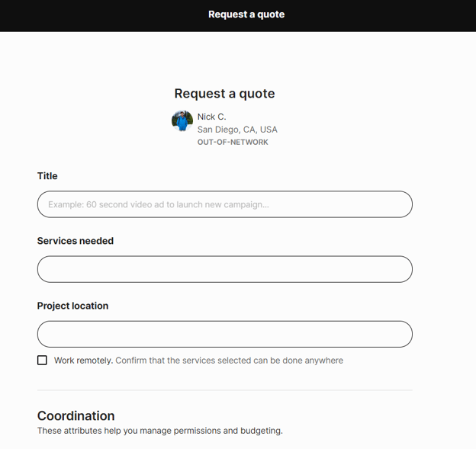Viewport: 476px width, 449px height.
Task: Click the OUT-OF-NETWORK badge
Action: (233, 142)
